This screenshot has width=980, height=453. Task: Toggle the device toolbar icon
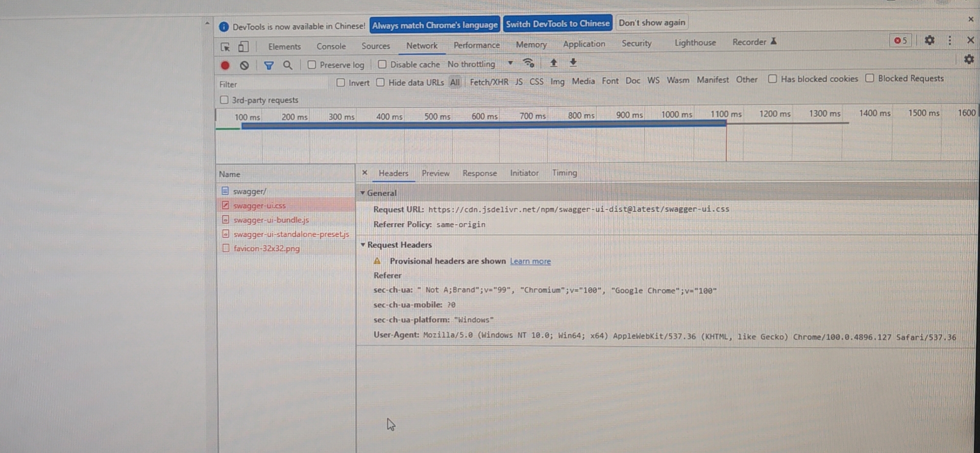[x=243, y=46]
